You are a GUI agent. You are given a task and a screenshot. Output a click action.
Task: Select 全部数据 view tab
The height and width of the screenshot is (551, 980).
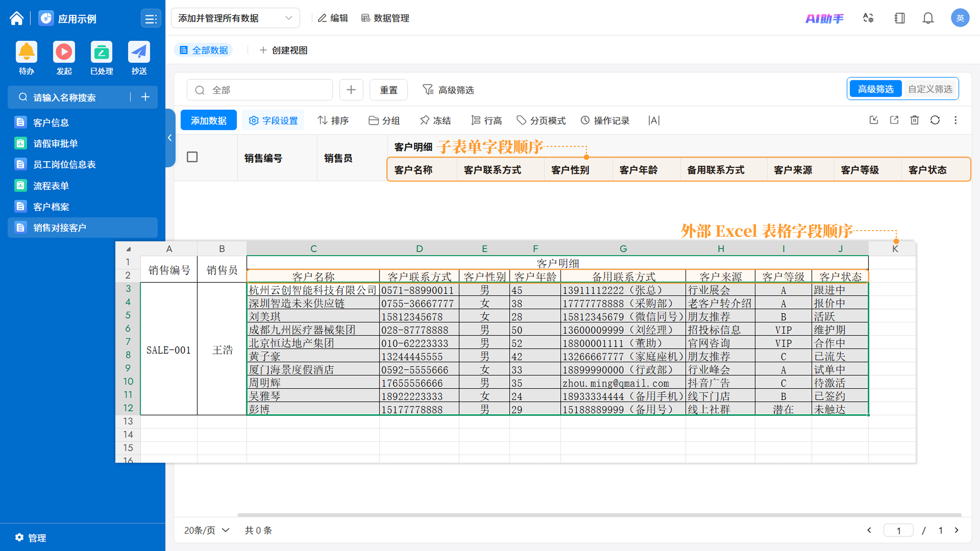(x=204, y=50)
